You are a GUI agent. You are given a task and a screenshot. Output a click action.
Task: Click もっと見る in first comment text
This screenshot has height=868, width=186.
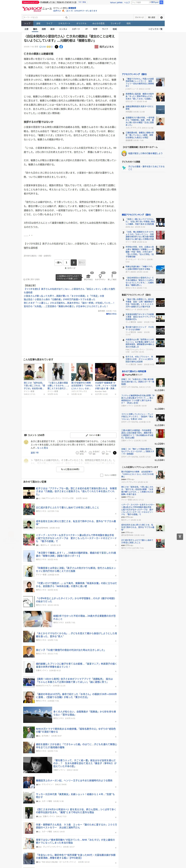43,448
